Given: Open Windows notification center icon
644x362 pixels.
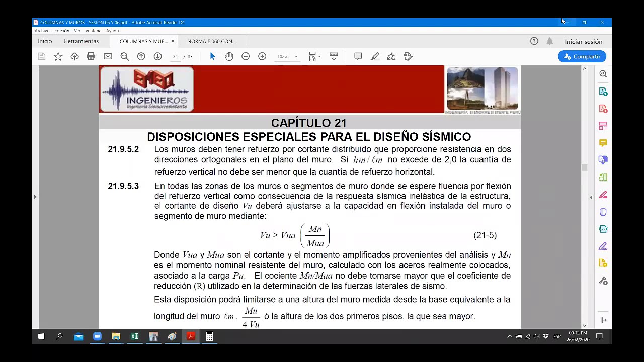Looking at the screenshot, I should [x=599, y=336].
